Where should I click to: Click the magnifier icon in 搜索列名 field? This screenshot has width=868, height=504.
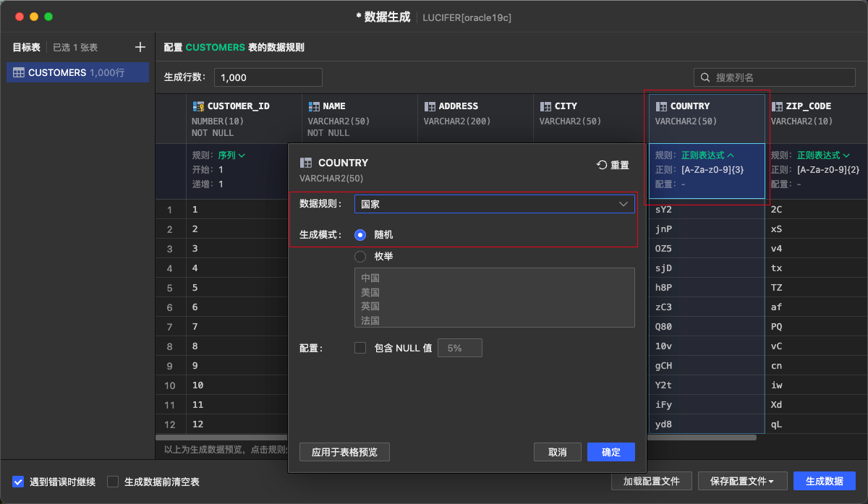705,77
